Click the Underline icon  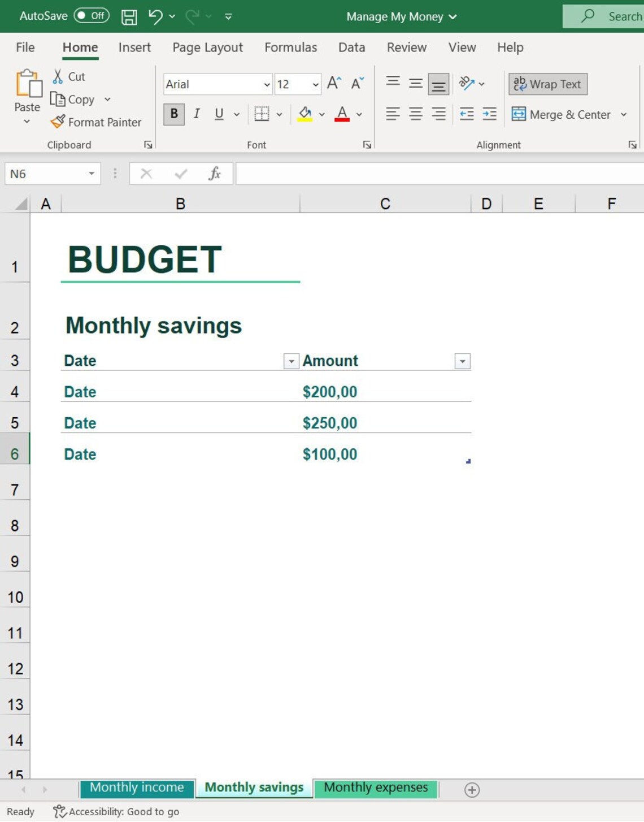point(217,114)
